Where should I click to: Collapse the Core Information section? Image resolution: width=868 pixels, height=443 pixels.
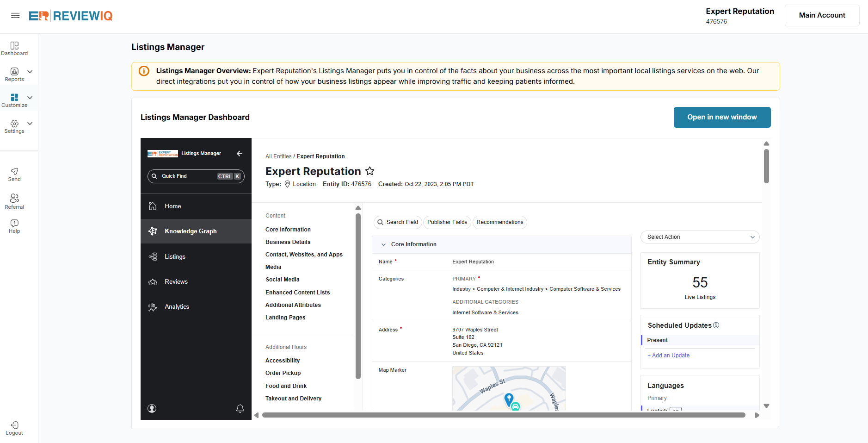tap(383, 244)
